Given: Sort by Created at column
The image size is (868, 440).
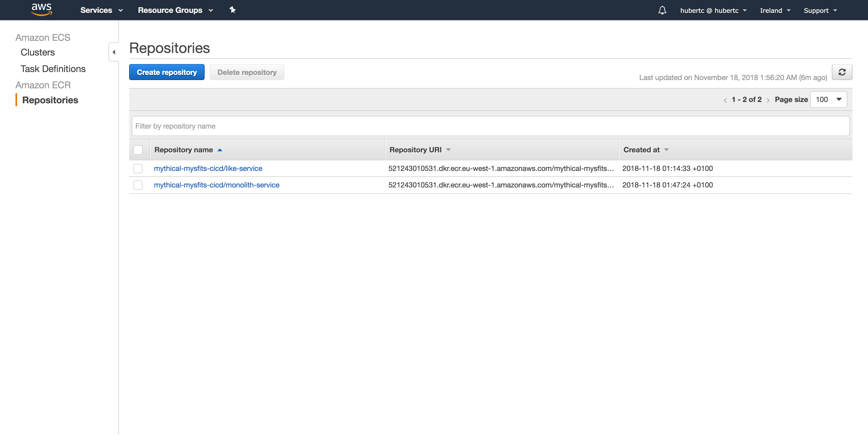Looking at the screenshot, I should pyautogui.click(x=646, y=150).
